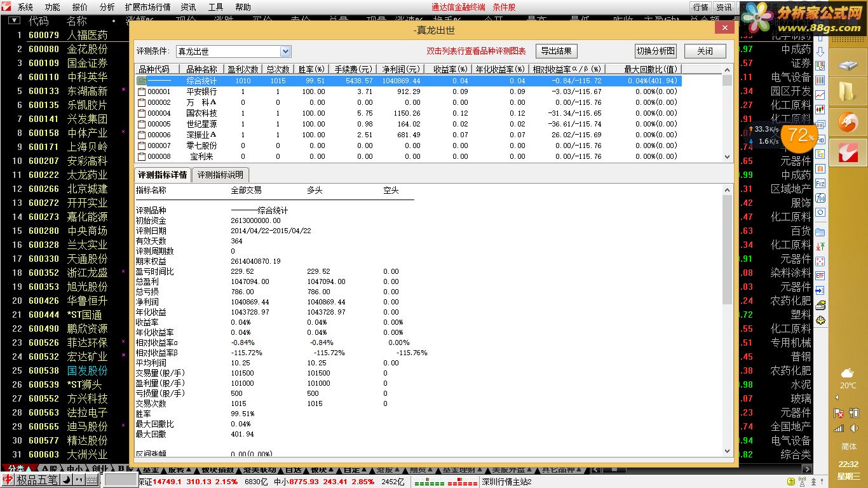This screenshot has width=868, height=488.
Task: Open the 系统 menu
Action: (x=25, y=7)
